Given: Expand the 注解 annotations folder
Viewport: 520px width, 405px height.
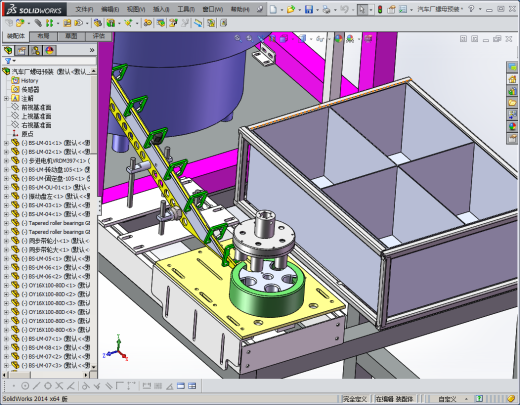Looking at the screenshot, I should 6,98.
